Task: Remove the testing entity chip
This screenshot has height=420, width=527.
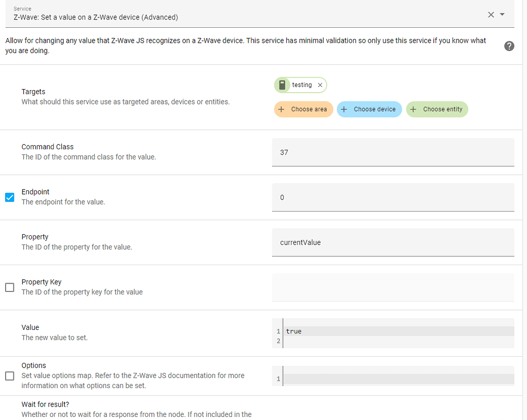Action: [320, 85]
